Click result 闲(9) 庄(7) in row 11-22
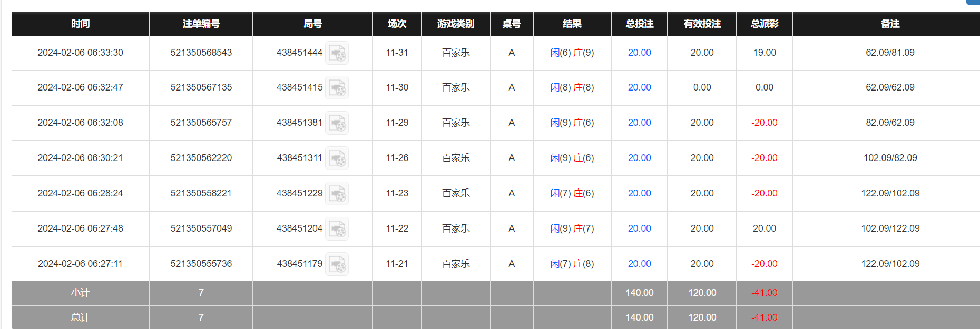980x329 pixels. 572,228
